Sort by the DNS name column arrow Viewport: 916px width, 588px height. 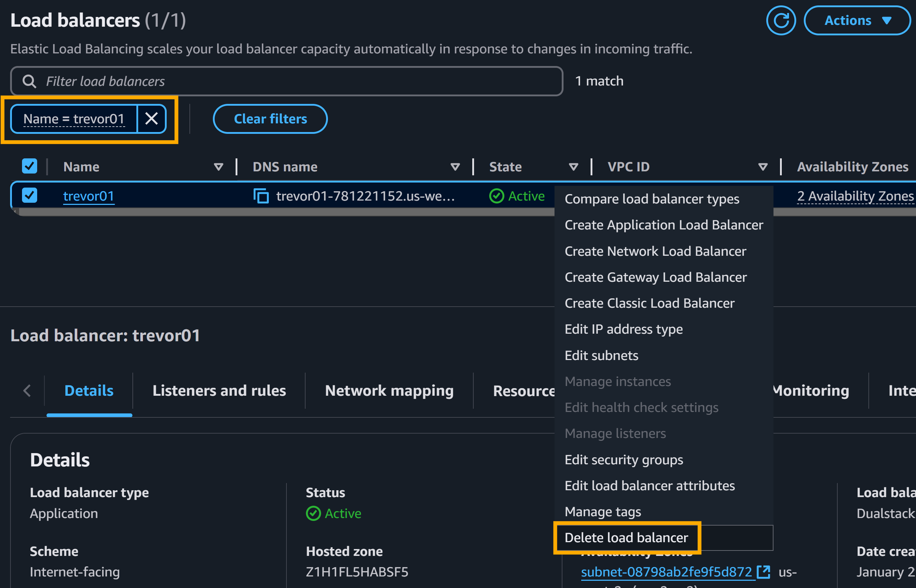coord(455,167)
